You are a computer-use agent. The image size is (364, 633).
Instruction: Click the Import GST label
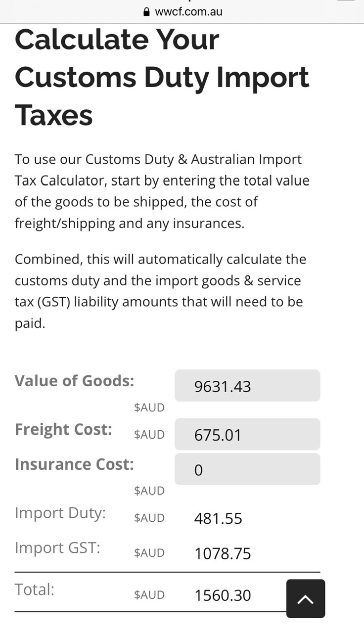pyautogui.click(x=57, y=548)
